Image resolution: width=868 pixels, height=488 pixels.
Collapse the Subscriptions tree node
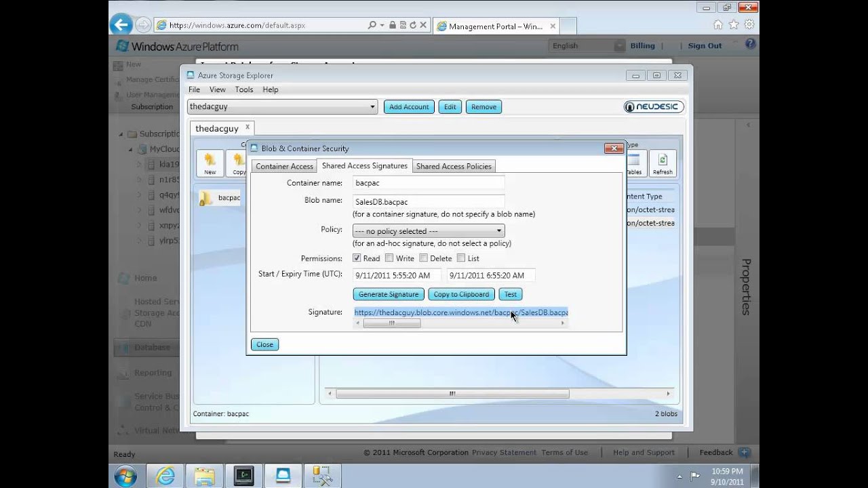pyautogui.click(x=121, y=134)
